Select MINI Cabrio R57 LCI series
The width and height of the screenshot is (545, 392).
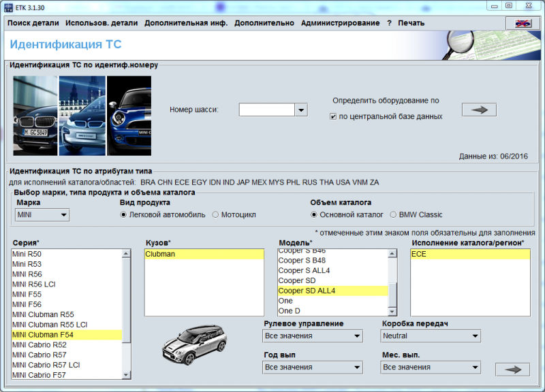point(67,365)
